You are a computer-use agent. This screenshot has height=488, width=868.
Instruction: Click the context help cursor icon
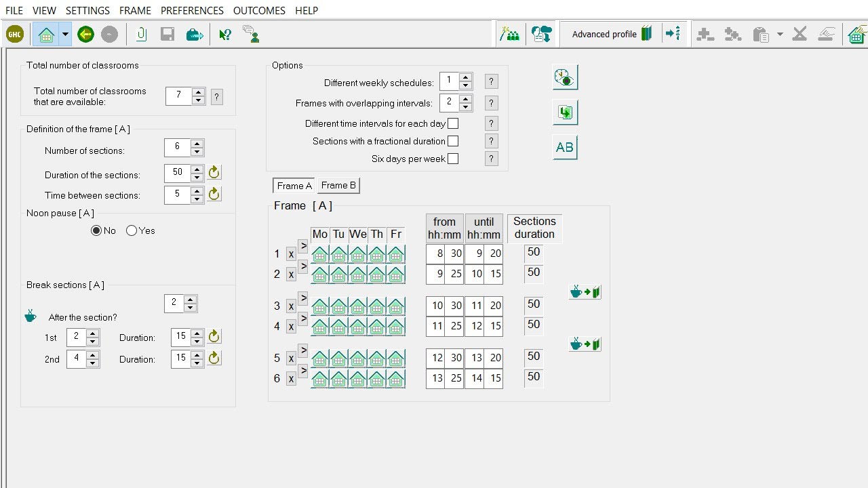pos(225,34)
